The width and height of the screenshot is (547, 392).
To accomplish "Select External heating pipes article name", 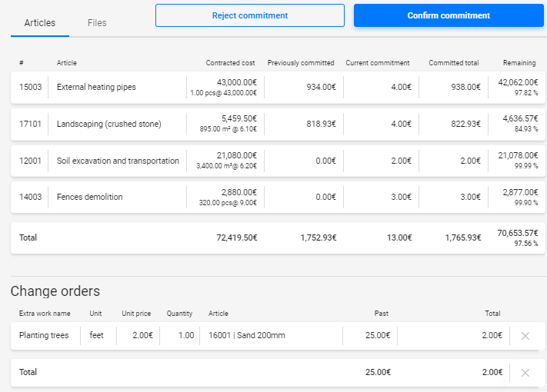I will [x=96, y=87].
